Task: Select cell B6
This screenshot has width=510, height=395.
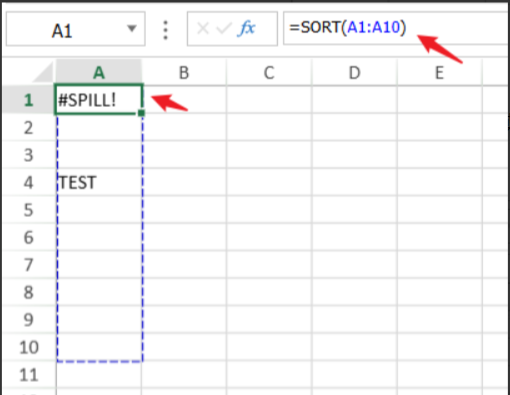Action: (184, 237)
